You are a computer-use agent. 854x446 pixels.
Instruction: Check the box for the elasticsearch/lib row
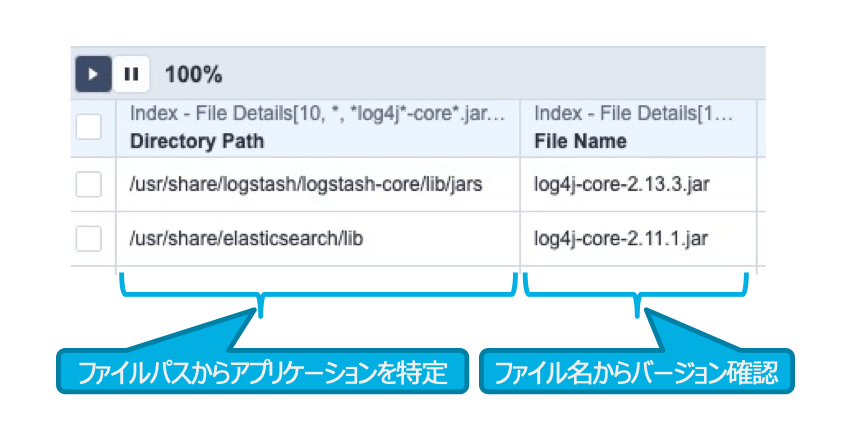[x=88, y=239]
